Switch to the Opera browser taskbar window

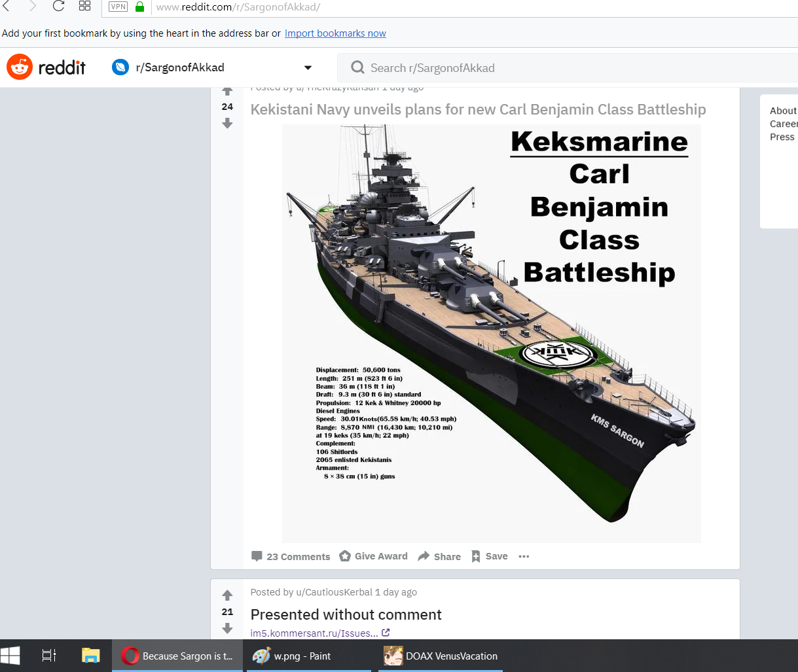click(177, 656)
